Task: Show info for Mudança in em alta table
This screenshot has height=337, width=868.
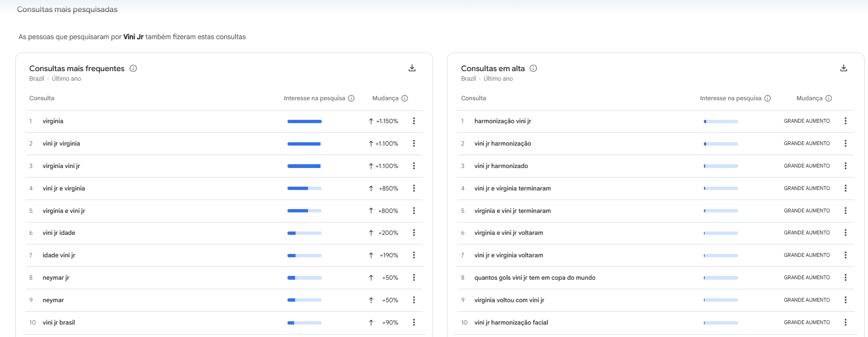Action: 829,98
